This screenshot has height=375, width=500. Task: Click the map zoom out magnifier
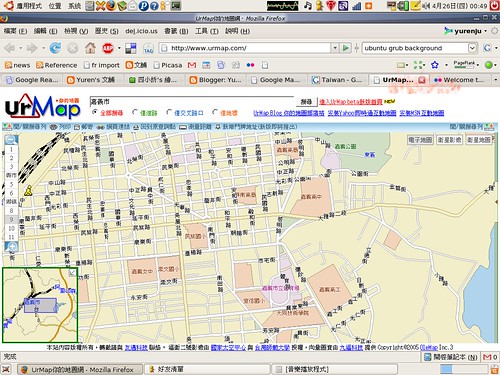11,139
